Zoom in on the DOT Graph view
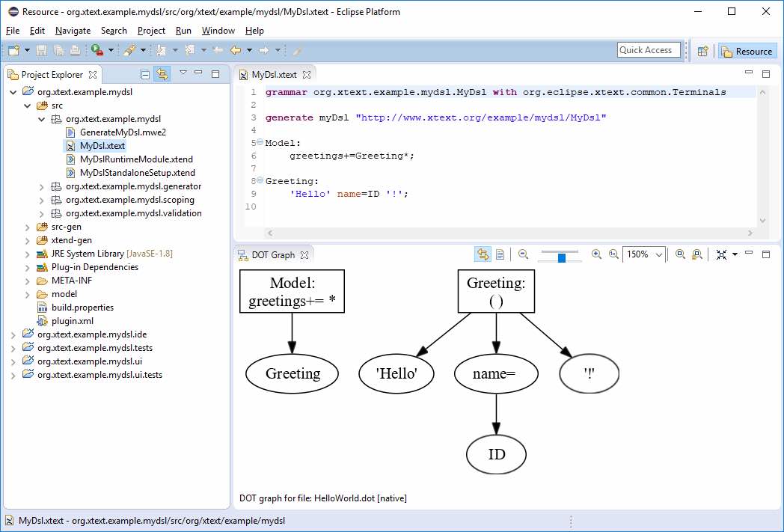The image size is (784, 532). point(595,254)
